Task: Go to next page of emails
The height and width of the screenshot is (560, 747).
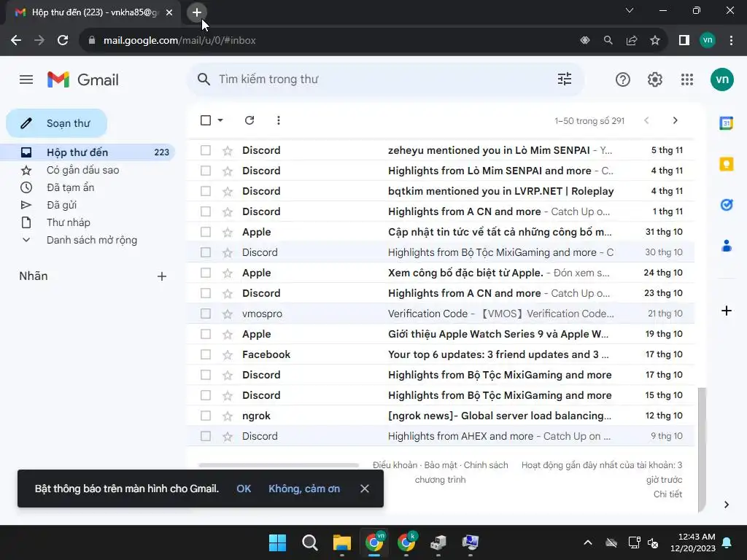Action: [x=675, y=120]
